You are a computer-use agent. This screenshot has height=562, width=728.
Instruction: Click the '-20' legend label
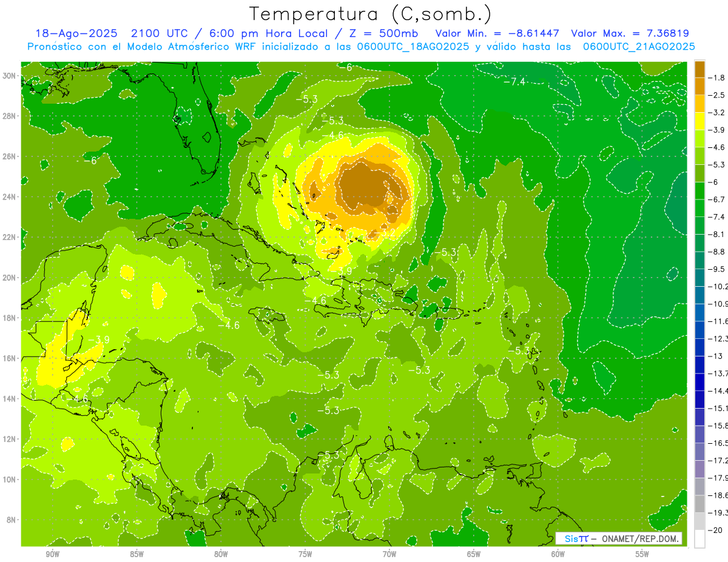click(715, 530)
